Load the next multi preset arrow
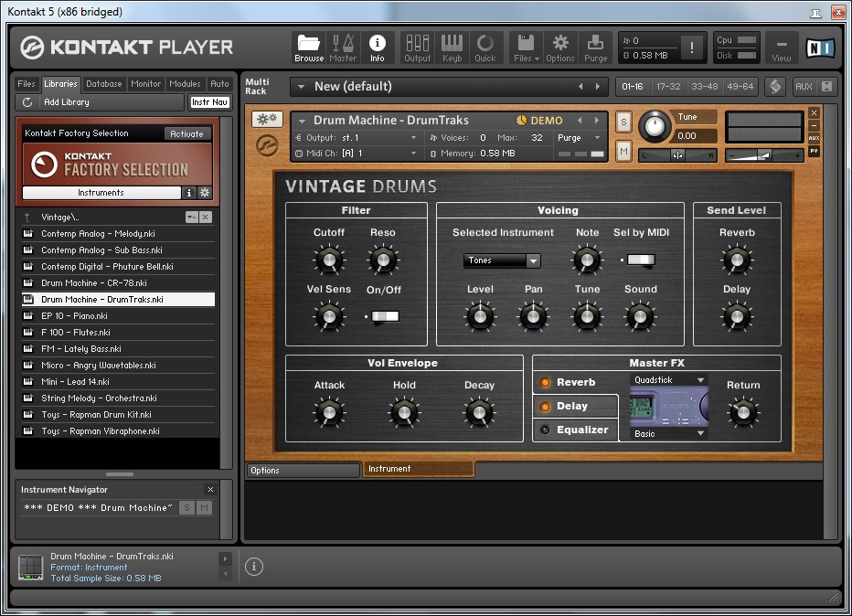The width and height of the screenshot is (852, 616). point(598,87)
